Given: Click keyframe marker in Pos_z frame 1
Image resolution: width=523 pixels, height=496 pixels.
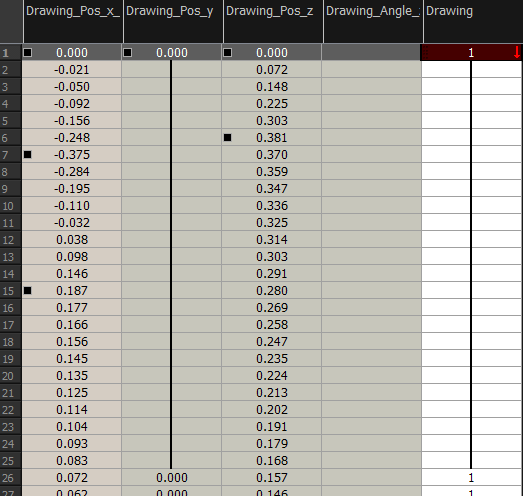Looking at the screenshot, I should tap(227, 53).
